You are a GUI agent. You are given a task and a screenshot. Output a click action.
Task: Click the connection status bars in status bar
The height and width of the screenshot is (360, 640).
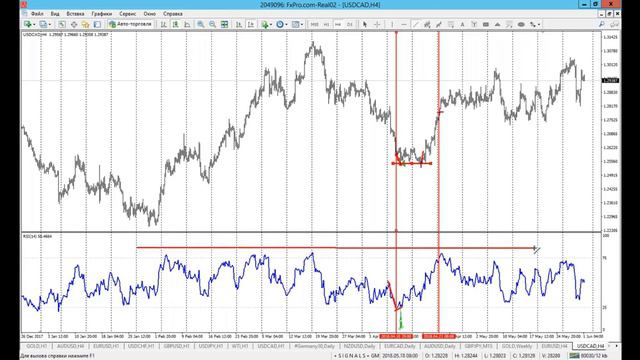pyautogui.click(x=574, y=356)
